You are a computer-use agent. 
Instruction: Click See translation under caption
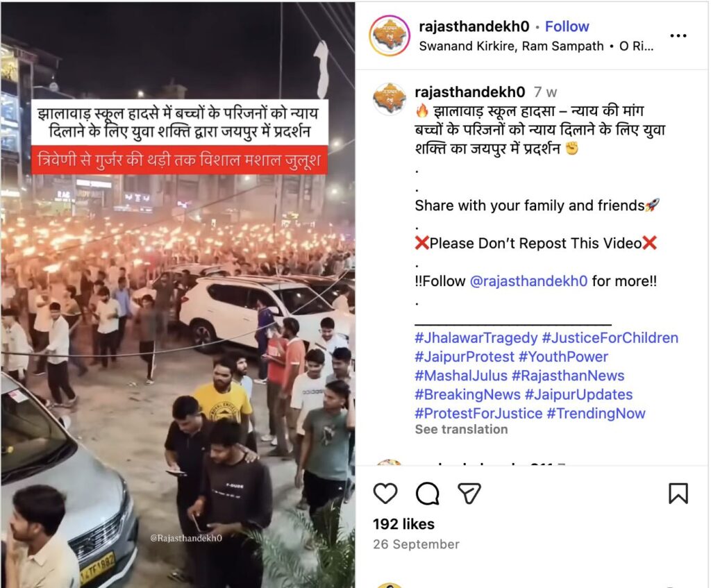461,429
